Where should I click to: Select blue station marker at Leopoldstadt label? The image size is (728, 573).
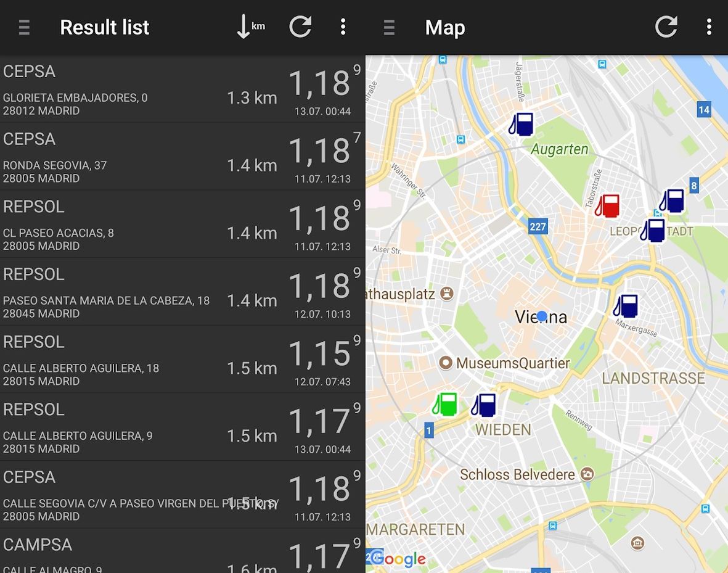click(x=652, y=230)
